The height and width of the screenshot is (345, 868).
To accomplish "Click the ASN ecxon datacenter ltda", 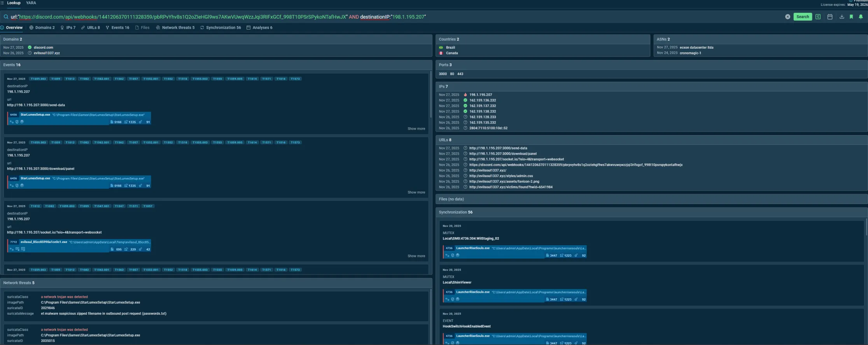I will click(696, 48).
